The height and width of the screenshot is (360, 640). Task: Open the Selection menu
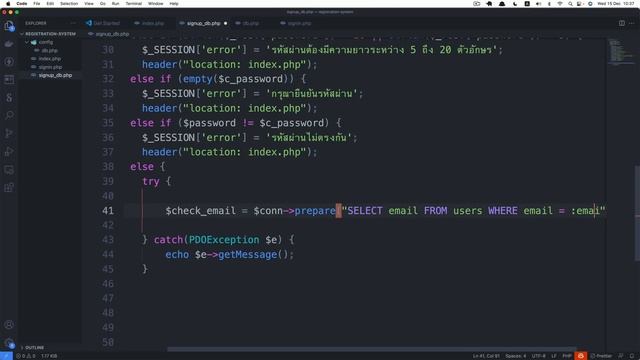tap(69, 4)
